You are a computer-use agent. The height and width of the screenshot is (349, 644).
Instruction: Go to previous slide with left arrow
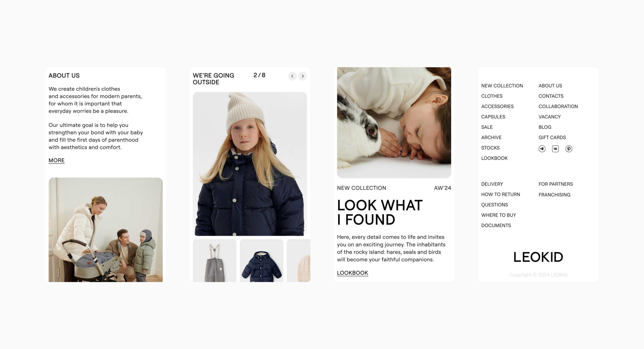292,76
